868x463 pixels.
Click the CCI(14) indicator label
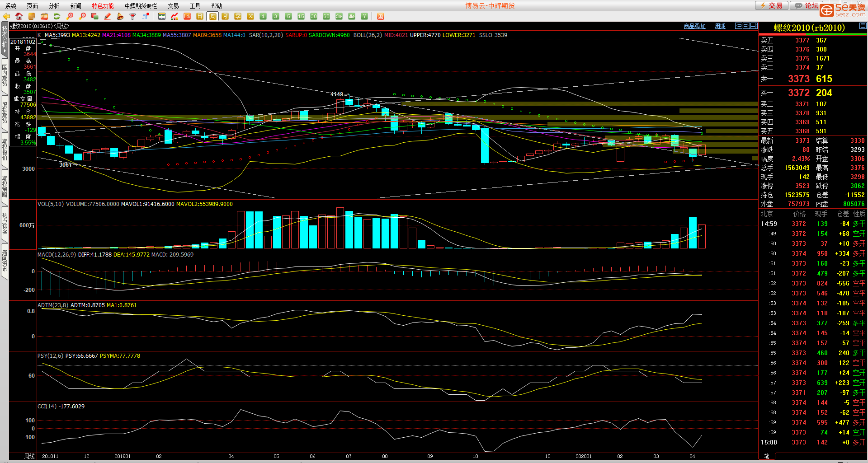tap(47, 407)
